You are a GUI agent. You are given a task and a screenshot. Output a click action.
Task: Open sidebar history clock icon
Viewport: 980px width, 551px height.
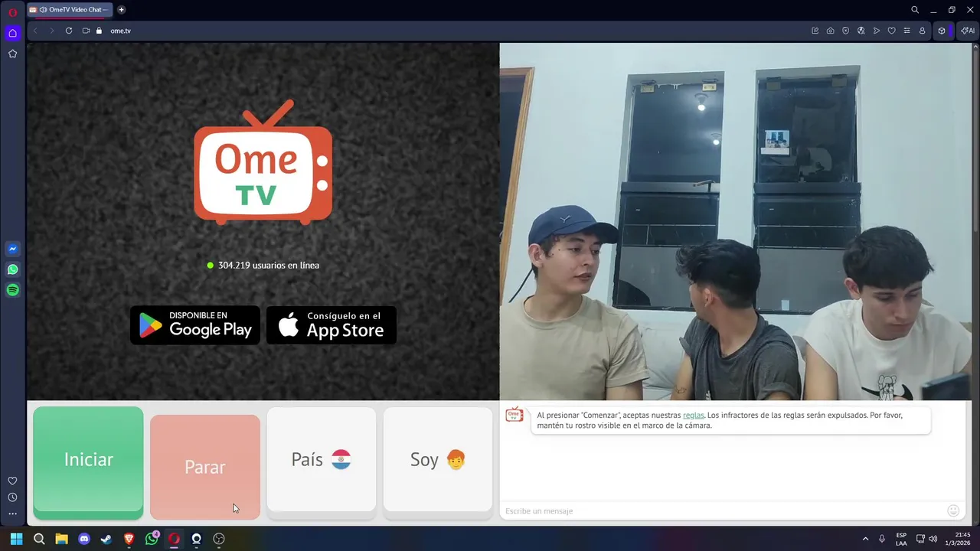(x=12, y=497)
